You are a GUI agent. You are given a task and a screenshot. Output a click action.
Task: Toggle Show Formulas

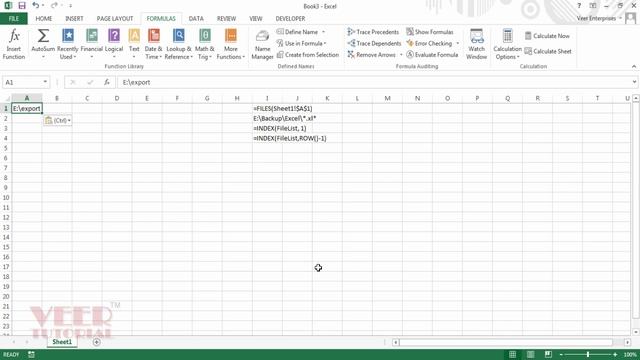point(430,32)
